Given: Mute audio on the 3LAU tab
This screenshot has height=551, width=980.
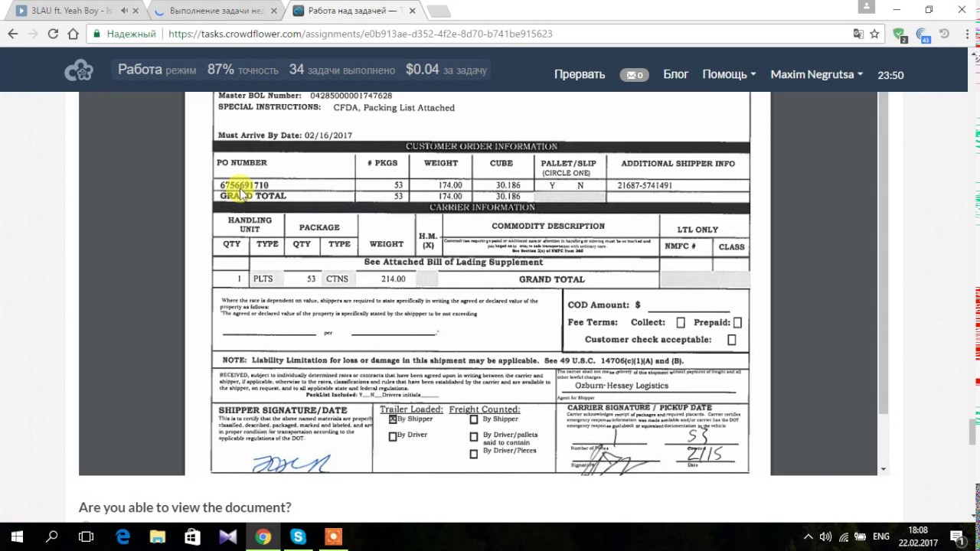Looking at the screenshot, I should [124, 11].
